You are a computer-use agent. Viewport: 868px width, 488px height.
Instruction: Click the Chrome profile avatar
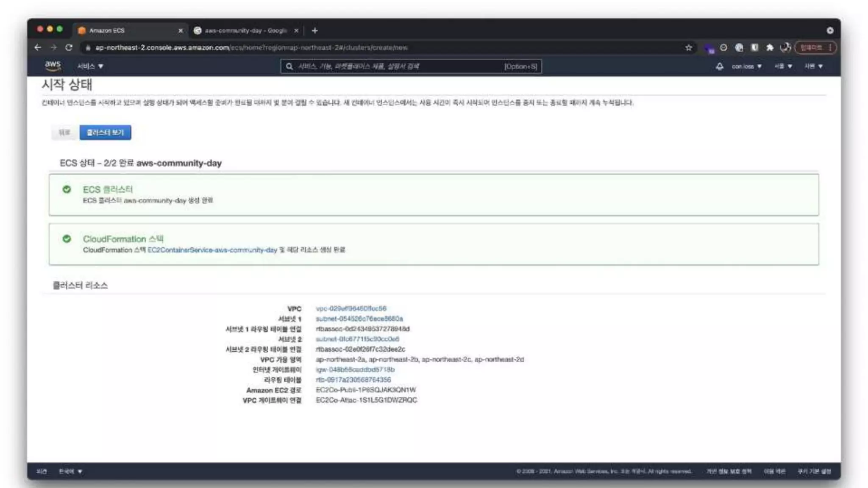[x=785, y=47]
